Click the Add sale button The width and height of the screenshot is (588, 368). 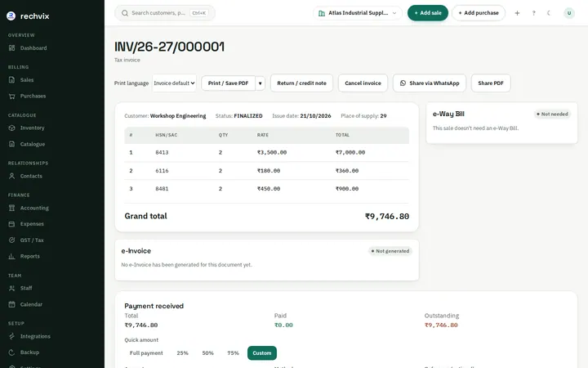coord(428,13)
